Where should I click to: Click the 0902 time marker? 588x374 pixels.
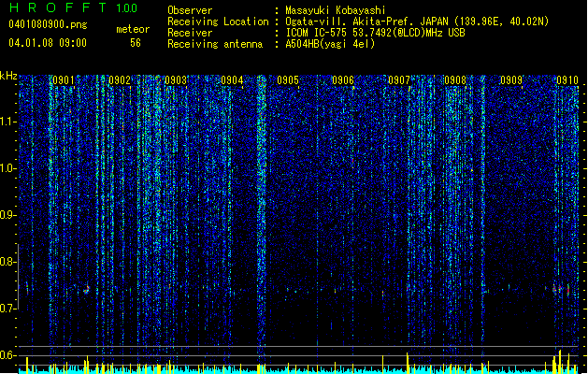click(x=120, y=80)
